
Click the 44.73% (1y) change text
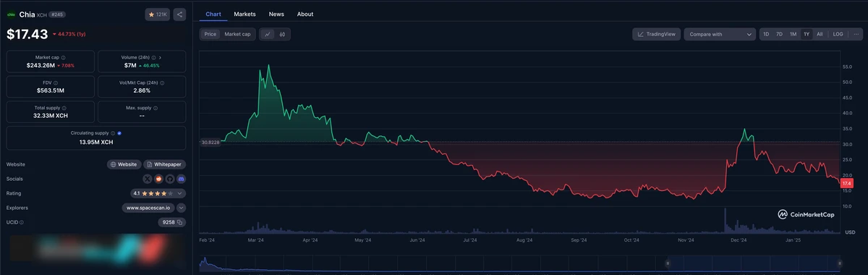[71, 34]
